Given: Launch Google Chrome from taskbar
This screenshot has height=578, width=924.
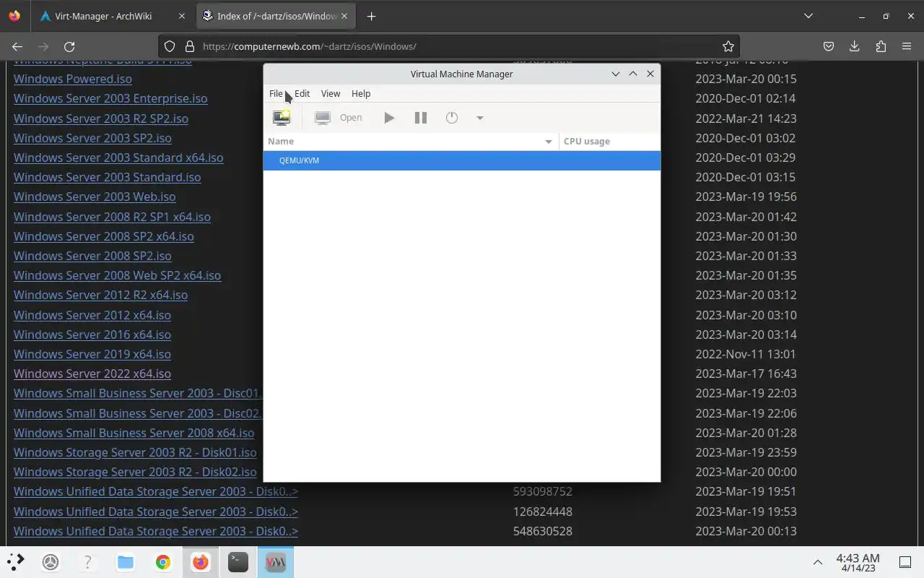Looking at the screenshot, I should tap(163, 562).
